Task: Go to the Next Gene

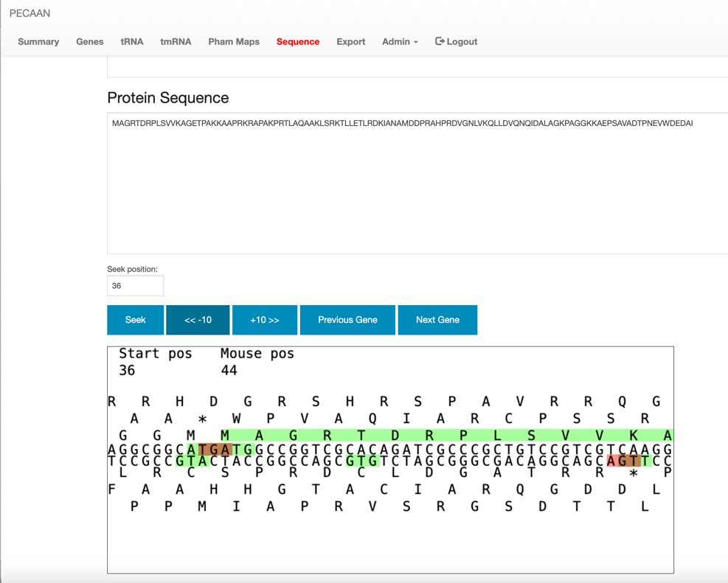Action: point(437,320)
